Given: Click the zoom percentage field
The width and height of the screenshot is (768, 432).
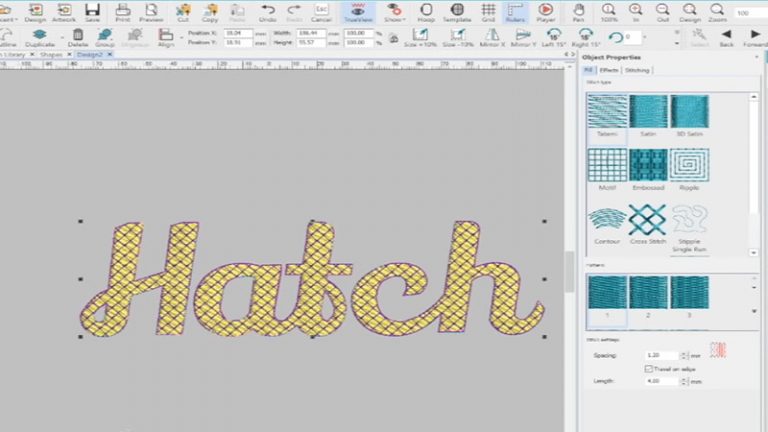Looking at the screenshot, I should pos(750,13).
